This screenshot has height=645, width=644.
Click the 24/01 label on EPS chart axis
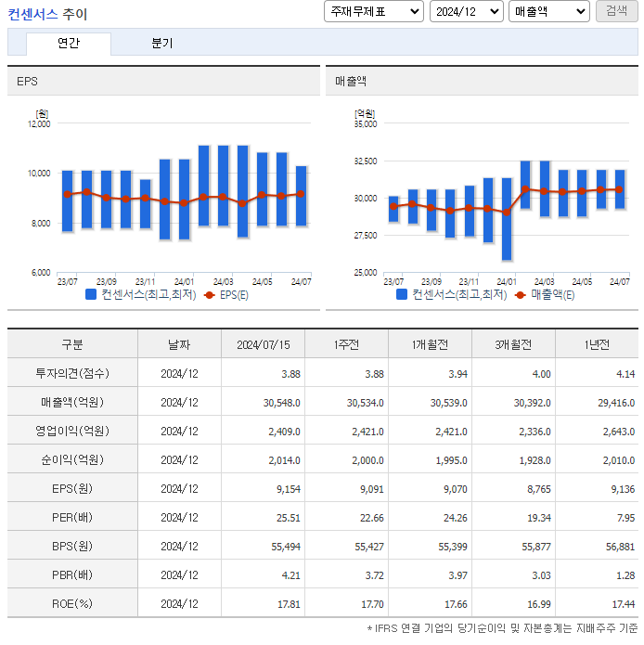tap(184, 282)
